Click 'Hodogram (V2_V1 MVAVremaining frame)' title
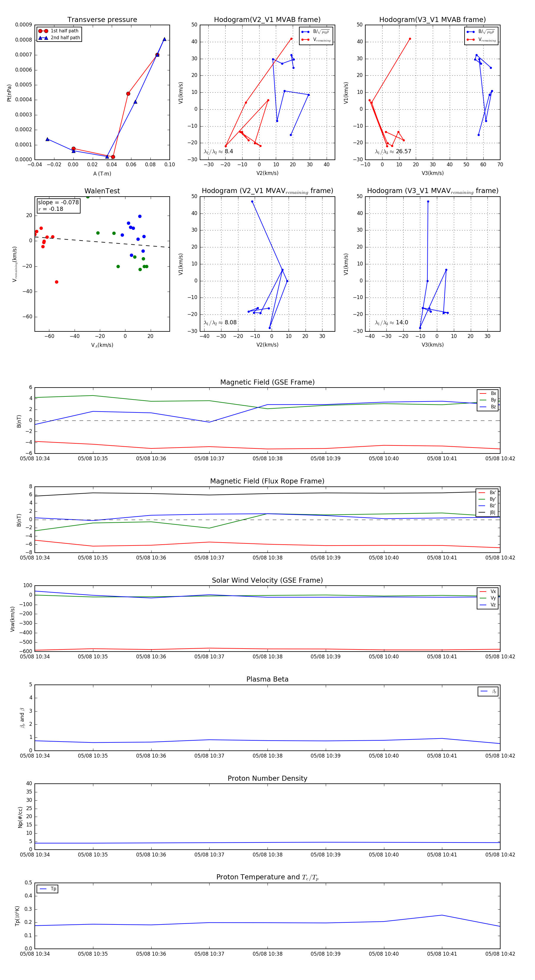This screenshot has width=535, height=980. tap(267, 191)
